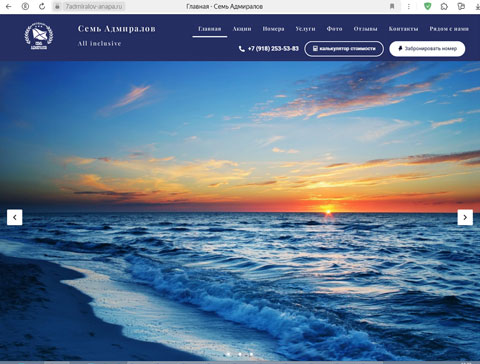Call the +7 (918) 253-53-83 phone link
The height and width of the screenshot is (364, 480).
[x=273, y=49]
